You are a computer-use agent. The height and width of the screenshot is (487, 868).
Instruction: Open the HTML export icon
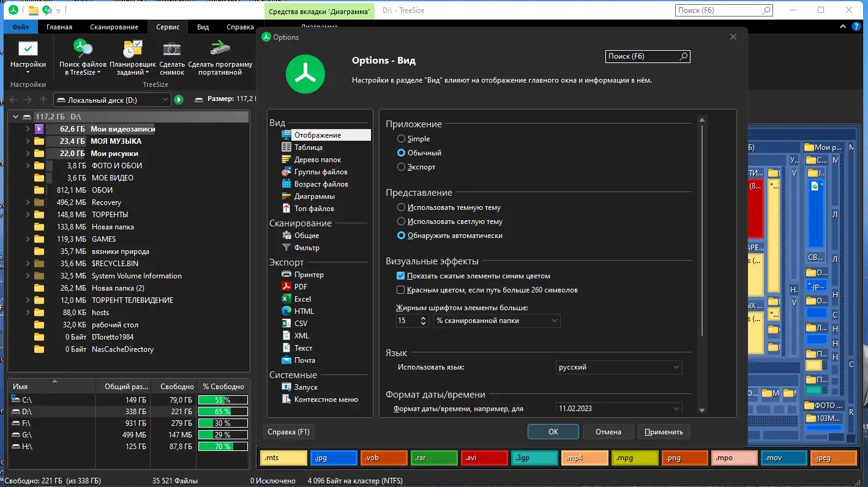286,311
